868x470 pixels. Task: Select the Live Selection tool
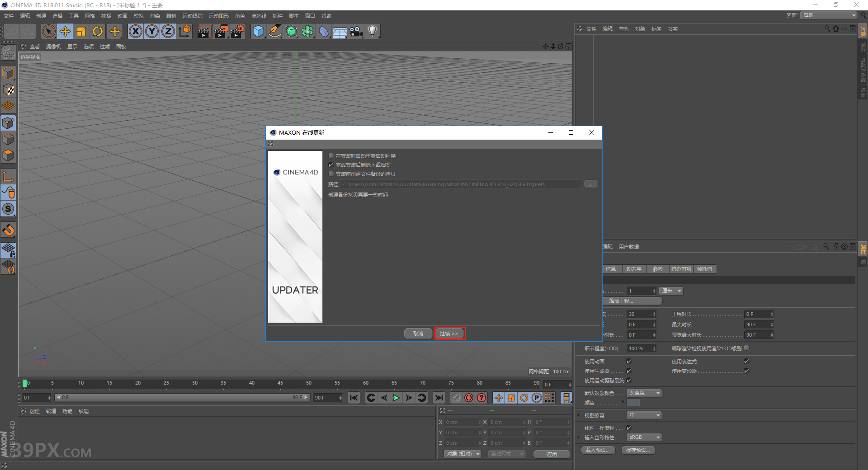coord(48,31)
